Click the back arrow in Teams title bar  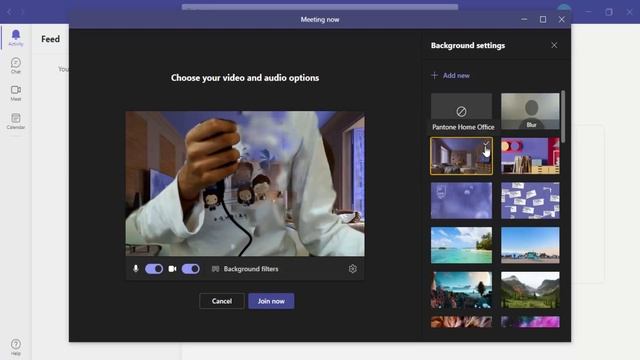(x=9, y=12)
